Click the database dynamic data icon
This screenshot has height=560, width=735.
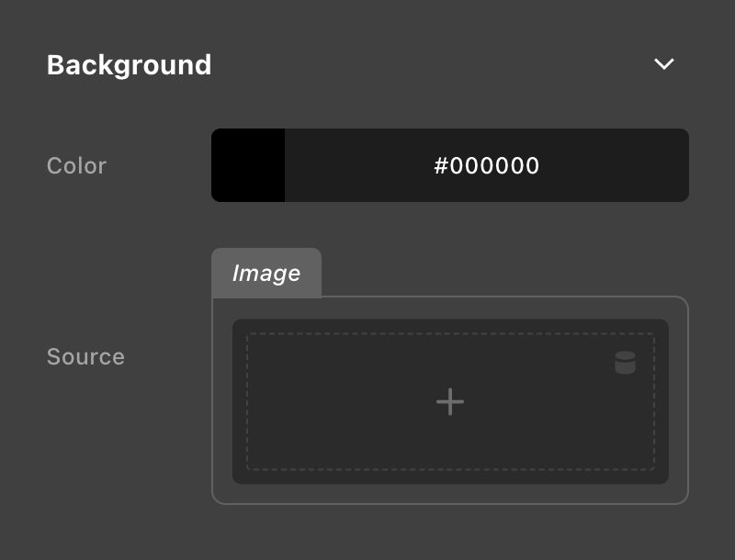point(625,363)
